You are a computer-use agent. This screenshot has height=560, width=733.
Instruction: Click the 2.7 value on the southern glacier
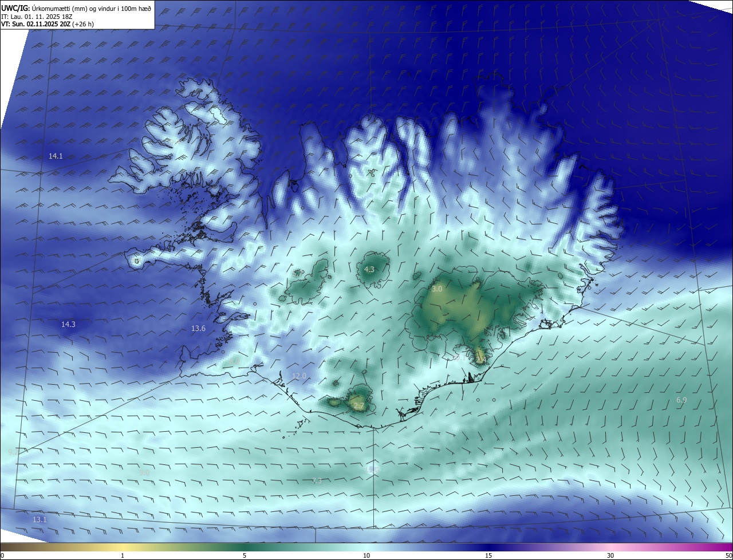click(x=358, y=406)
